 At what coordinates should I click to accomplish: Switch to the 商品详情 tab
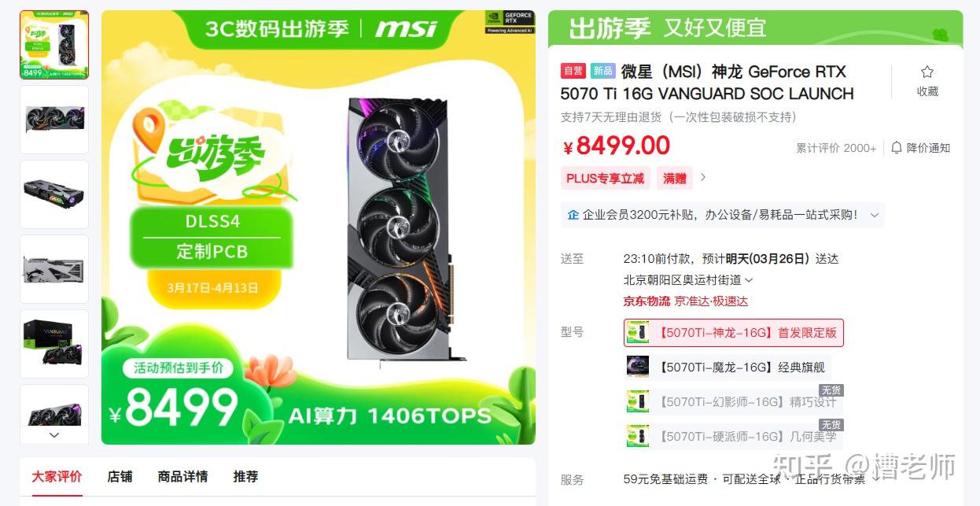[x=182, y=476]
